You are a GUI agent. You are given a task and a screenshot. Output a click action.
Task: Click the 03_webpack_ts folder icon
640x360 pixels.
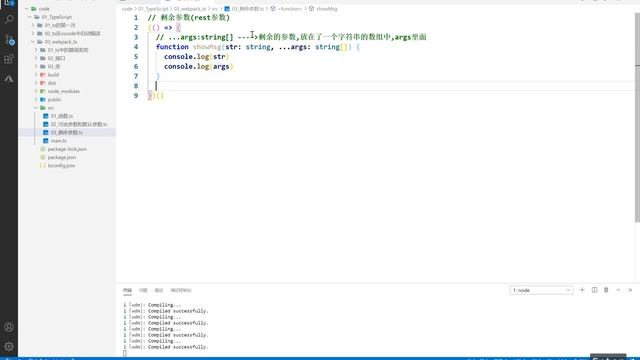(40, 42)
